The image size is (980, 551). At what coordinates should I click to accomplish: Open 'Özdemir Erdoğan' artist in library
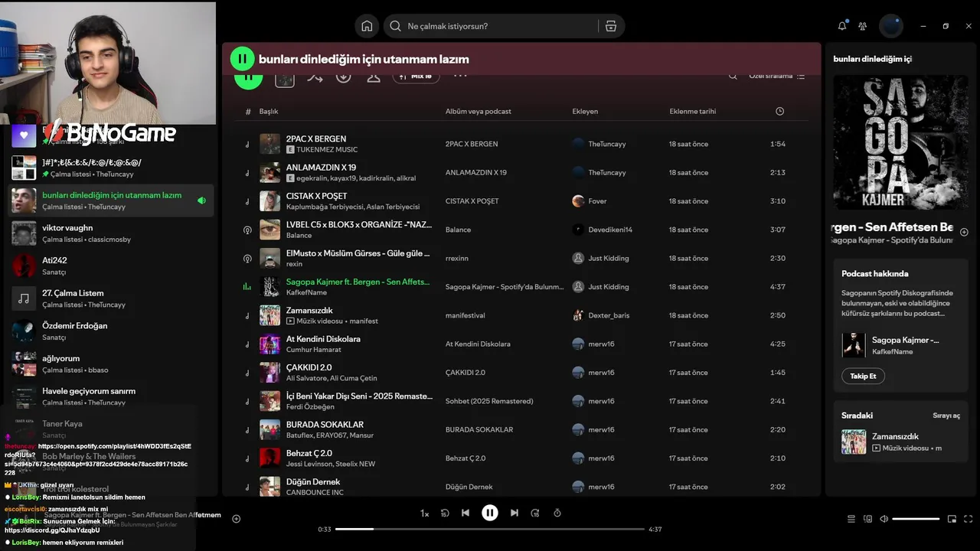(x=111, y=331)
